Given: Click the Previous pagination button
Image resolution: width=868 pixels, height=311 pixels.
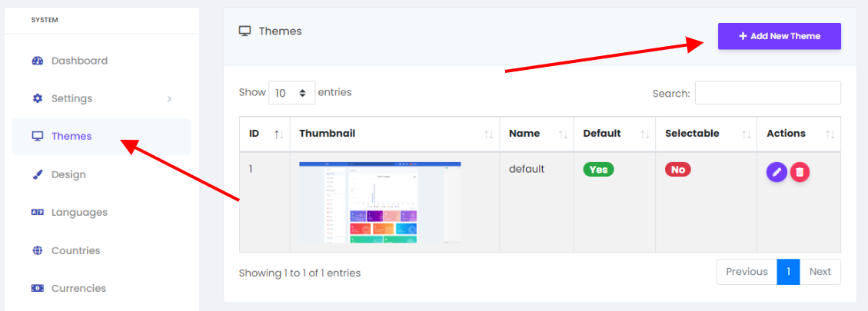Looking at the screenshot, I should (747, 272).
